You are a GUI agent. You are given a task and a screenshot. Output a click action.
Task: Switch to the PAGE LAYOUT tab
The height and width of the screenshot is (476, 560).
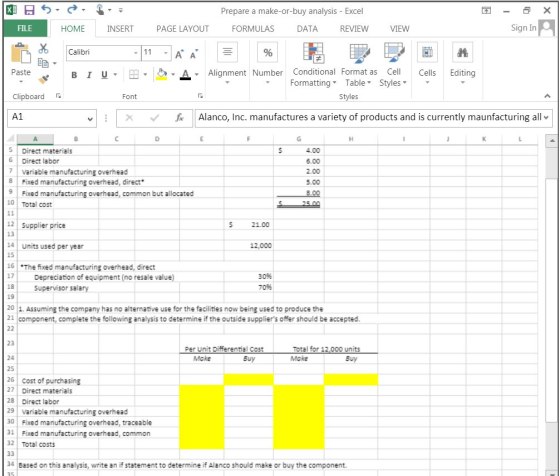tap(182, 29)
